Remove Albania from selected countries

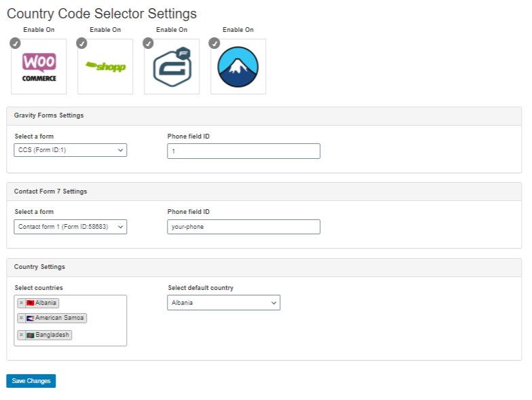22,303
